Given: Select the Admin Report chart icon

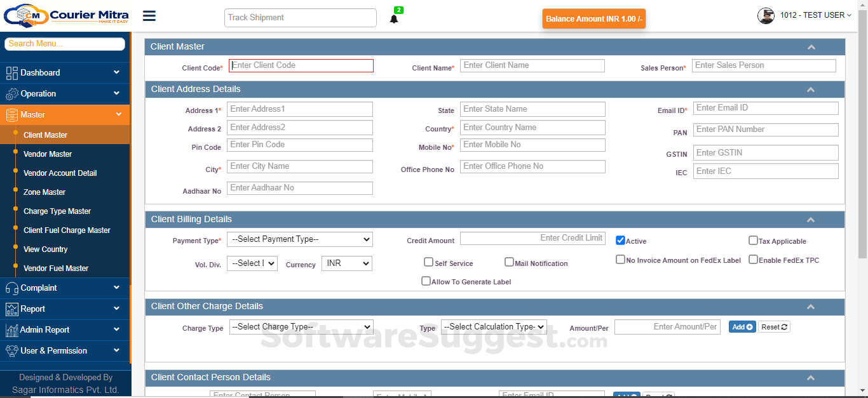Looking at the screenshot, I should (12, 329).
